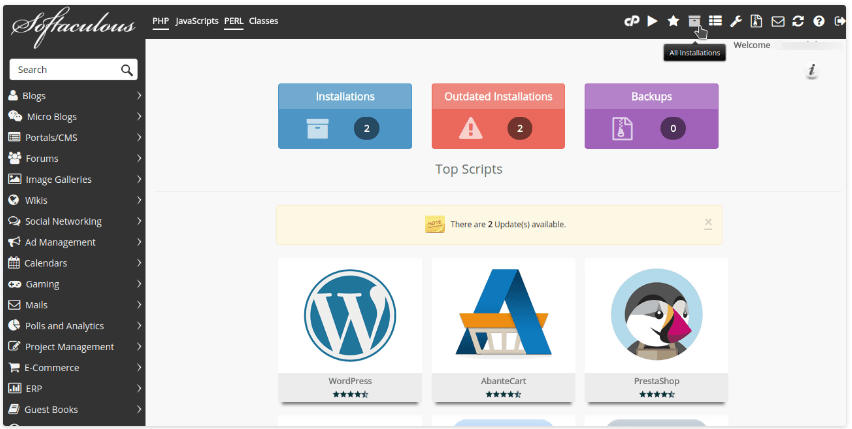852x429 pixels.
Task: Dismiss the updates available notice
Action: (x=708, y=223)
